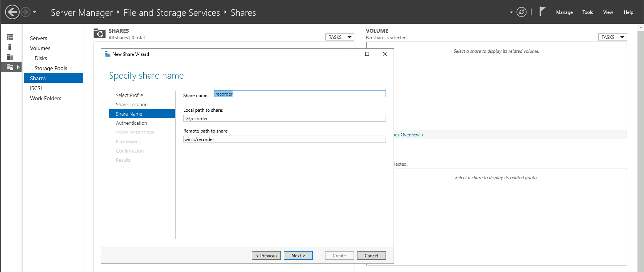Open the VOLUME panel TASKS dropdown
Image resolution: width=644 pixels, height=272 pixels.
tap(612, 37)
